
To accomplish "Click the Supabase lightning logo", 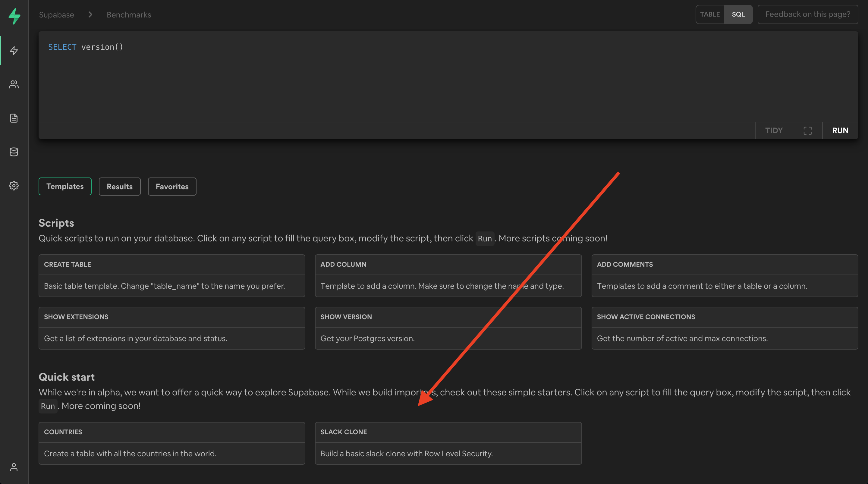I will [x=14, y=16].
